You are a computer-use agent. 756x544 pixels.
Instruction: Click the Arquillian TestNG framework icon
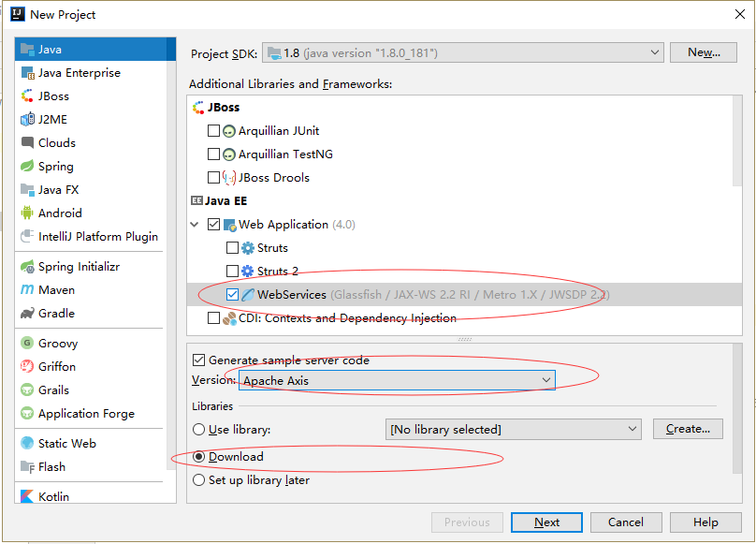click(x=229, y=154)
